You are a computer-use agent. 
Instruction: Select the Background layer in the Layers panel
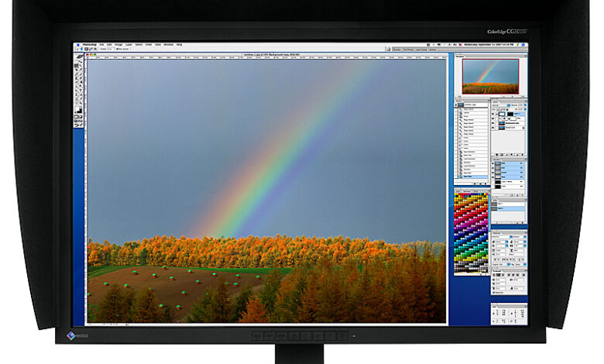pyautogui.click(x=510, y=128)
